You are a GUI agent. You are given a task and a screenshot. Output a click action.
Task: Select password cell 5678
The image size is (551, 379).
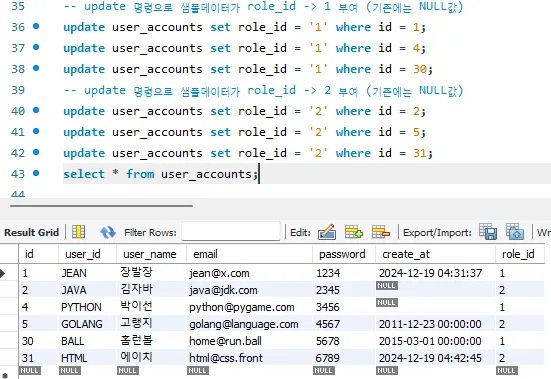click(x=344, y=341)
